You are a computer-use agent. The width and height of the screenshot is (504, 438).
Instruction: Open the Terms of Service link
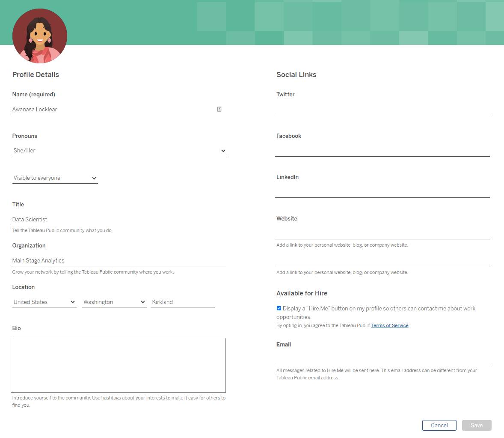coord(389,325)
